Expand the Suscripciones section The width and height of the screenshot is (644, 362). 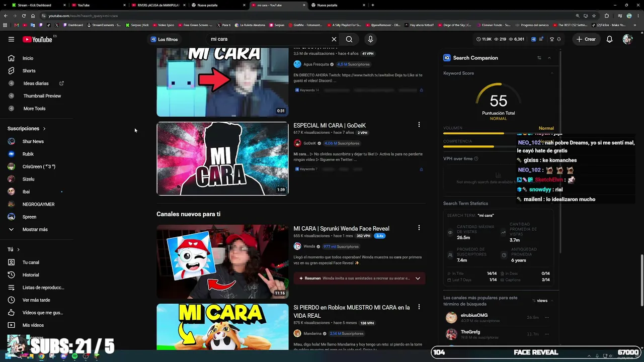pos(27,129)
